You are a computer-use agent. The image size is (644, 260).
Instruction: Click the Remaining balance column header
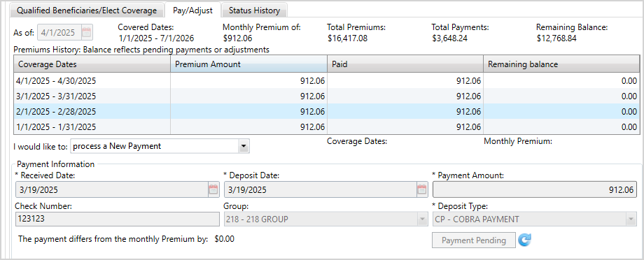click(561, 64)
